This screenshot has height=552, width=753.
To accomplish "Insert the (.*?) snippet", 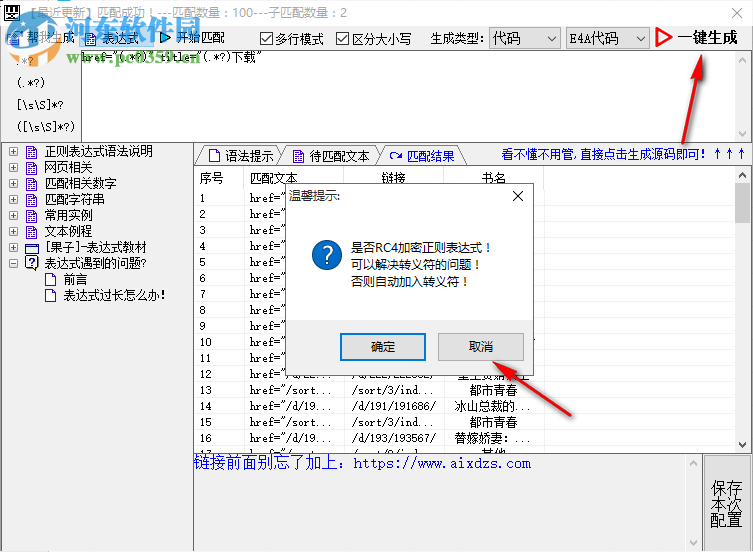I will [31, 83].
